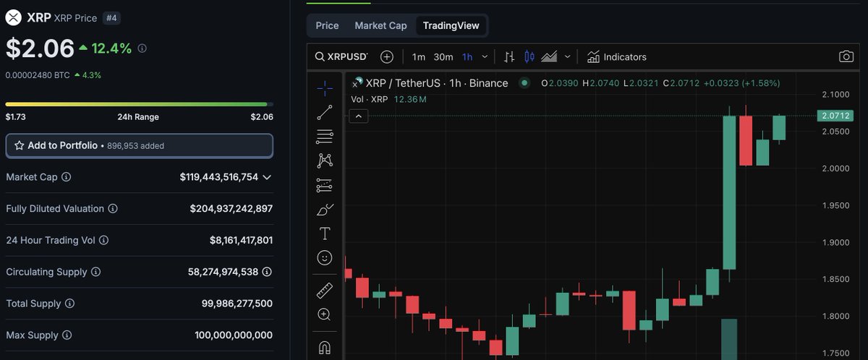Click the 24h Range progress bar
The width and height of the screenshot is (868, 360).
coord(139,105)
